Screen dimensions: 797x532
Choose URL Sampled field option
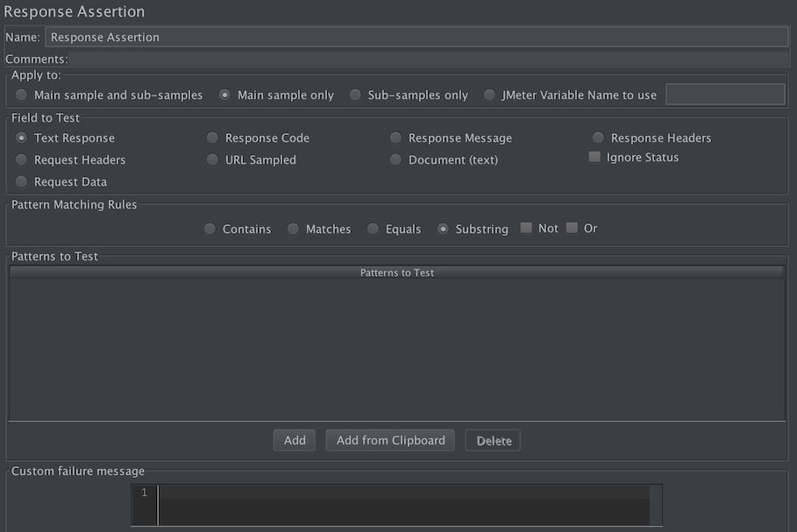[x=212, y=160]
